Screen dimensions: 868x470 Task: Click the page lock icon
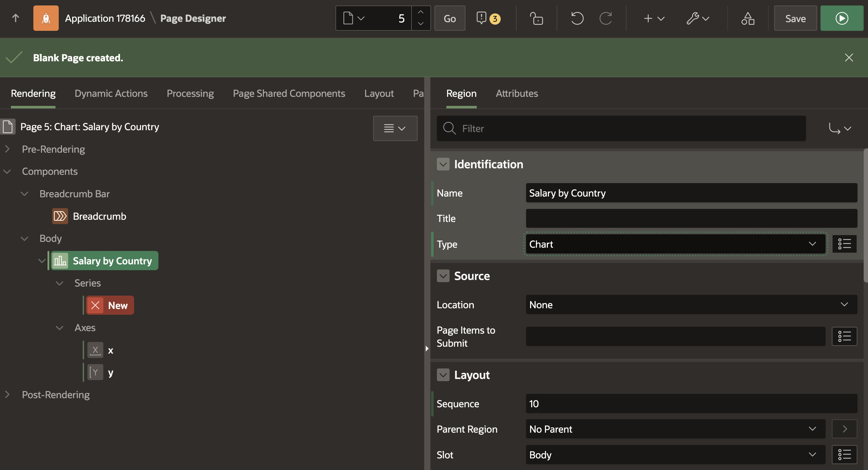[x=536, y=18]
